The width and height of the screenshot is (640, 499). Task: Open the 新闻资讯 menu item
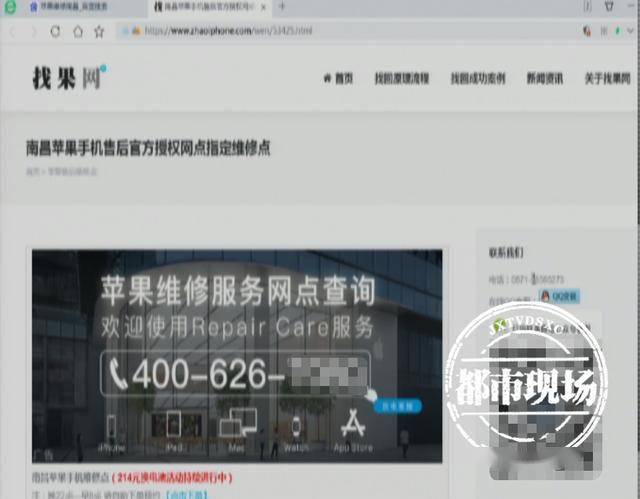(x=545, y=78)
